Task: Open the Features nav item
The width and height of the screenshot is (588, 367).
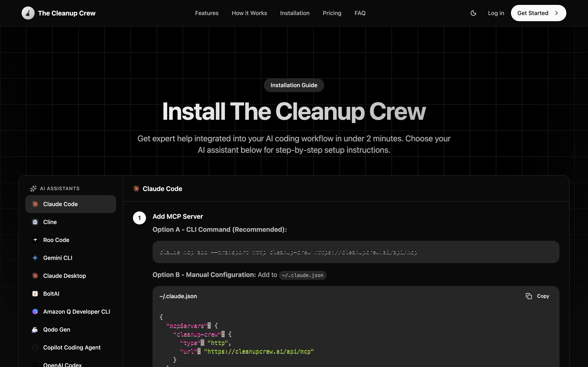Action: 207,13
